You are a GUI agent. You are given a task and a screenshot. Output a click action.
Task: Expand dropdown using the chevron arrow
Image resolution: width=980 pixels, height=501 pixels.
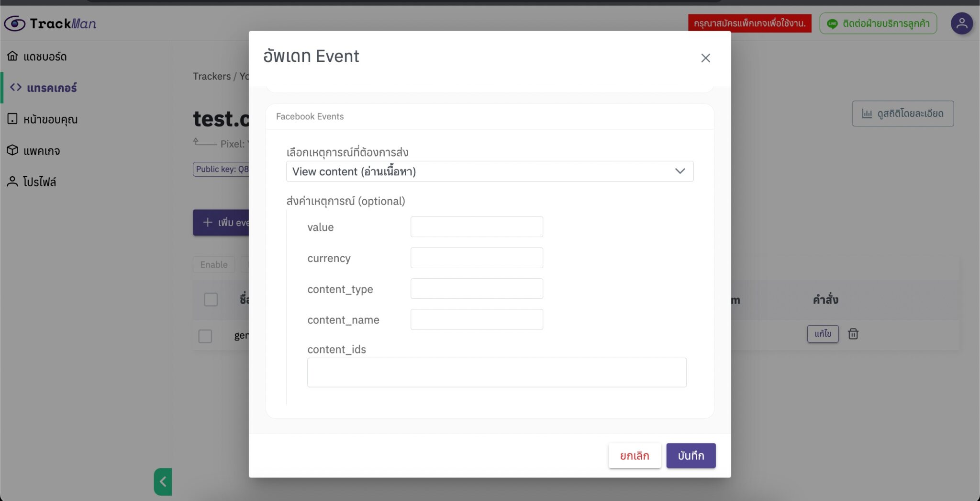[679, 171]
